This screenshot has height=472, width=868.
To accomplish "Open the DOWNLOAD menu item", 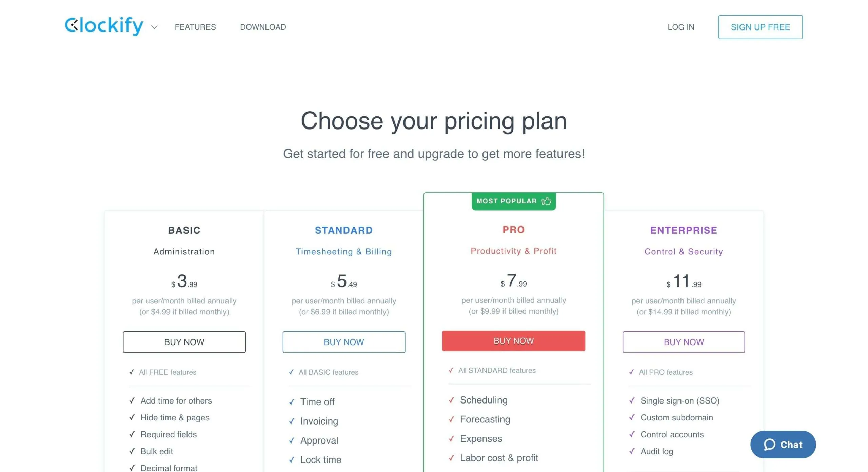I will (x=263, y=27).
